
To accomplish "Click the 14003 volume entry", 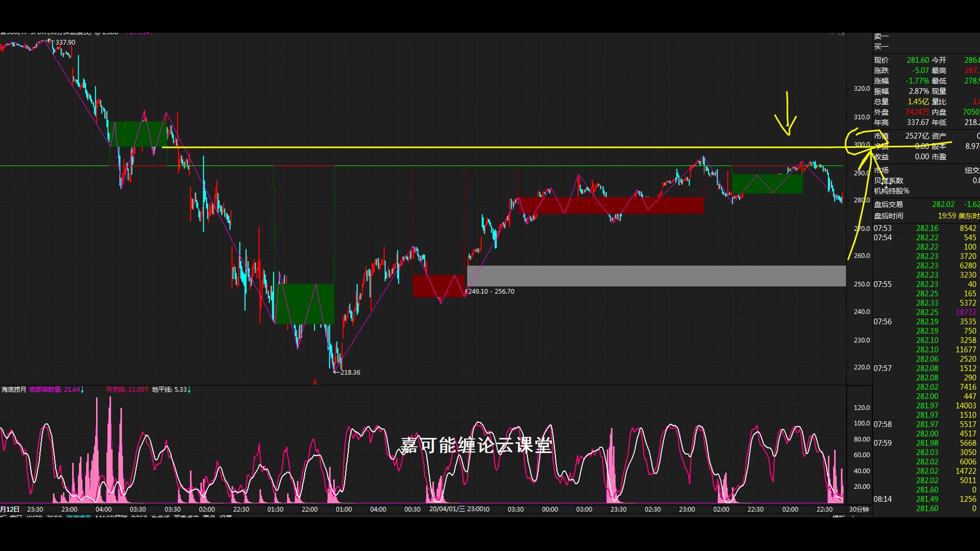I will 966,406.
